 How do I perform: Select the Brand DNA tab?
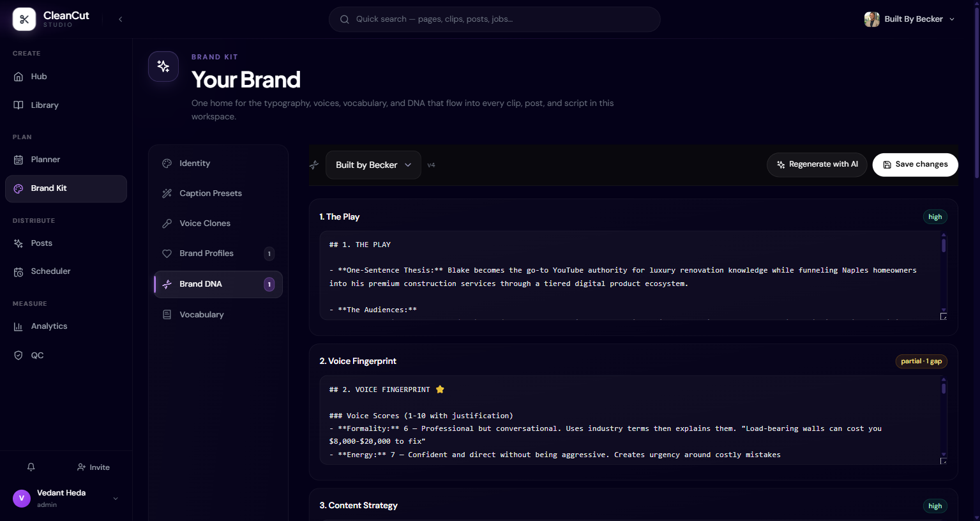pyautogui.click(x=218, y=284)
